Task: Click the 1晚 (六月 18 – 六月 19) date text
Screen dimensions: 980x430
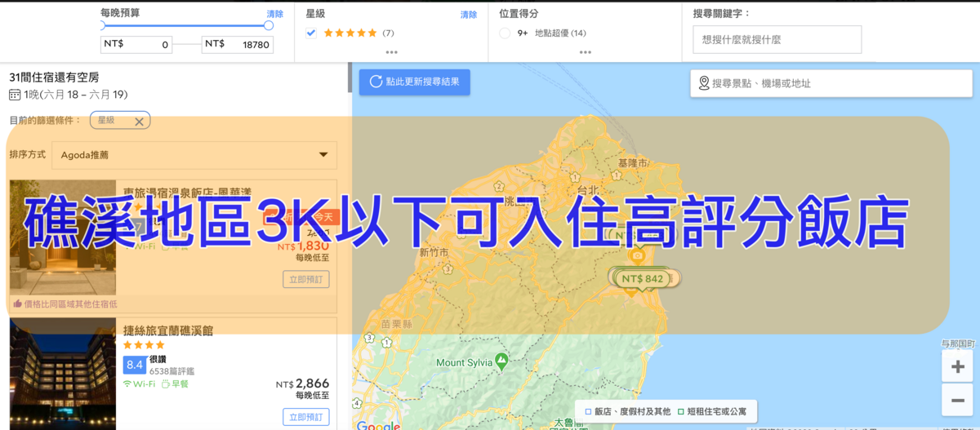Action: click(x=76, y=95)
